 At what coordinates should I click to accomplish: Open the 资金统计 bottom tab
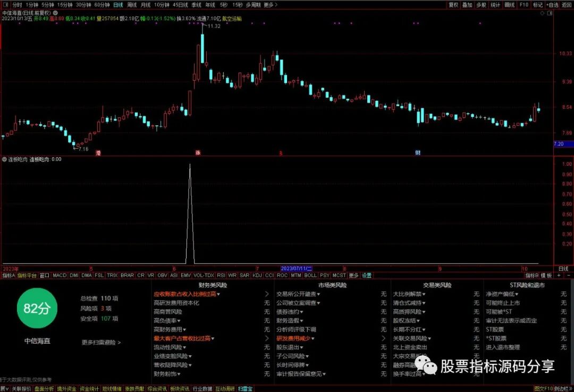coord(89,389)
